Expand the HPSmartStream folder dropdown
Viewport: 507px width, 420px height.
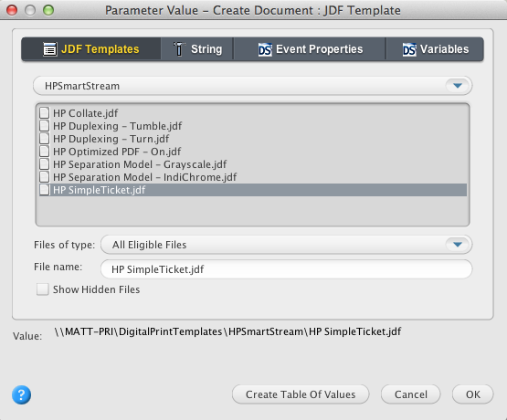tap(252, 86)
